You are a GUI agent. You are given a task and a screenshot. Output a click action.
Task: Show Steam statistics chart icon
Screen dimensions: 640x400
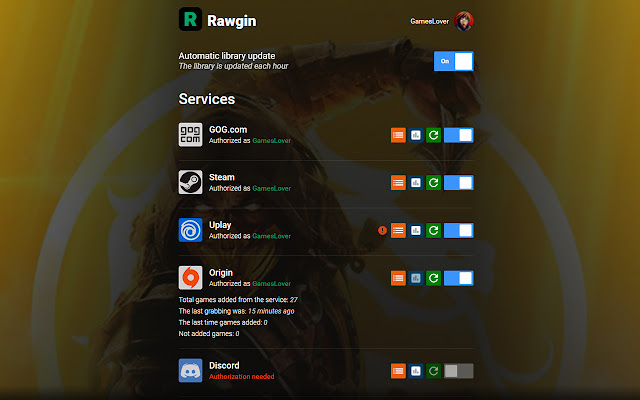tap(416, 182)
